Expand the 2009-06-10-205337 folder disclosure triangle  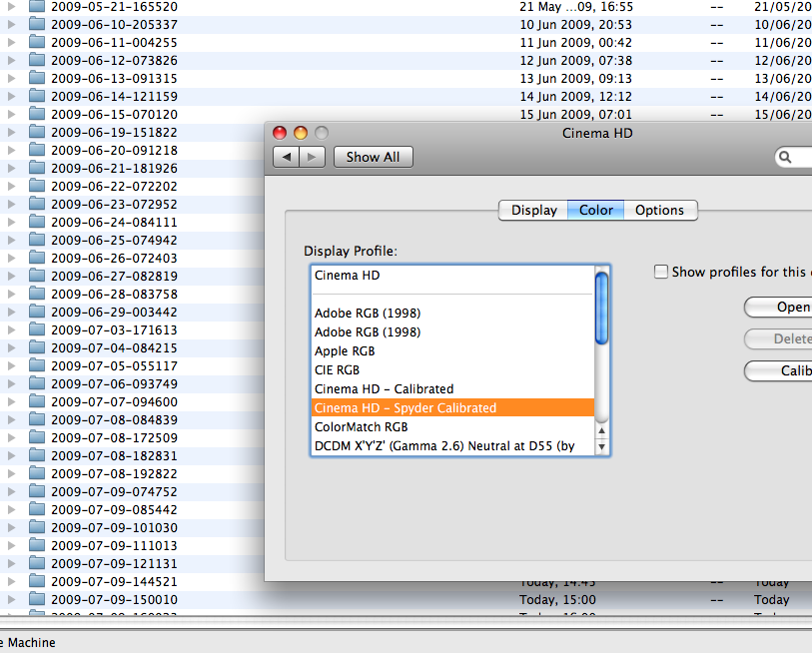click(11, 24)
